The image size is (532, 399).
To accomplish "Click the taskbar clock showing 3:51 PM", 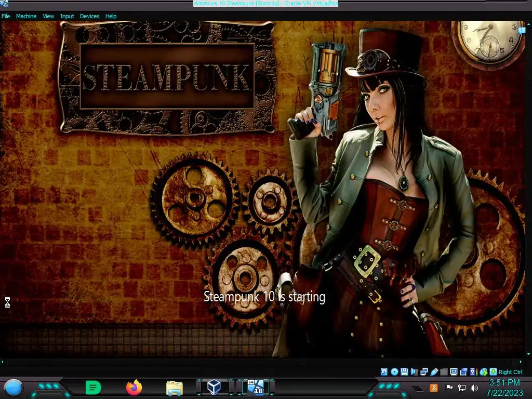I will (x=504, y=383).
